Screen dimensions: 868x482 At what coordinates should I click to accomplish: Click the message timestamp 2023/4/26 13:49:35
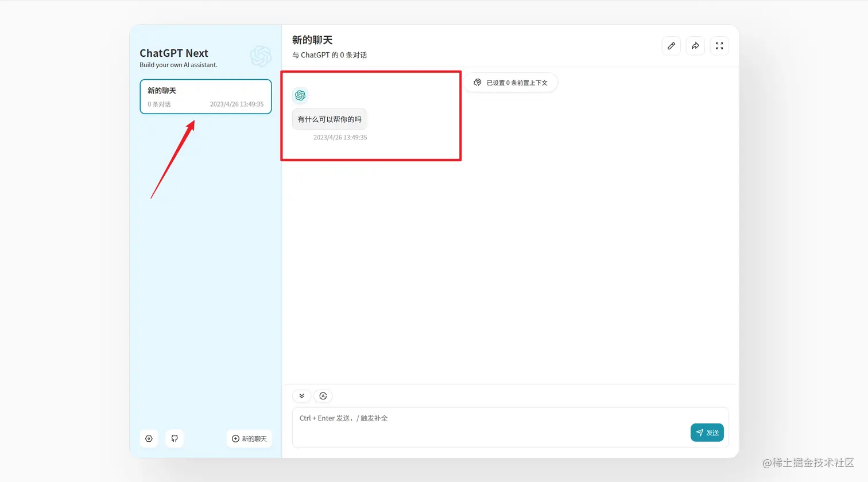pos(340,137)
